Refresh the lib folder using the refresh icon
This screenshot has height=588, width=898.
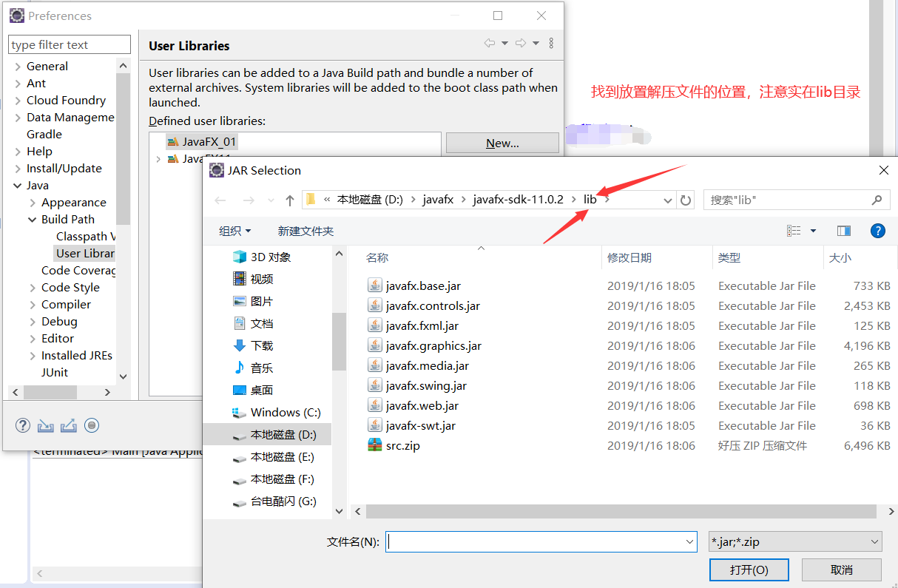[686, 200]
